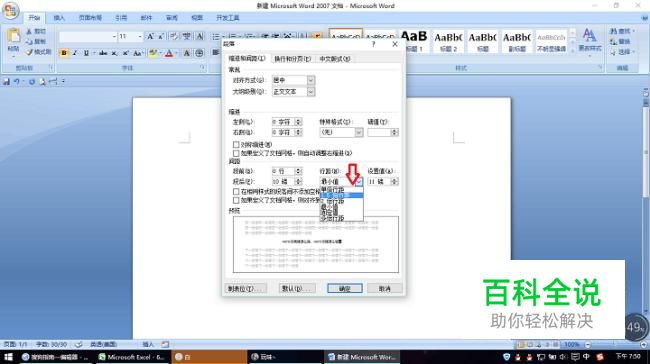Apply the 标题 1 heading style
Viewport: 650px width, 364px height.
tap(414, 41)
